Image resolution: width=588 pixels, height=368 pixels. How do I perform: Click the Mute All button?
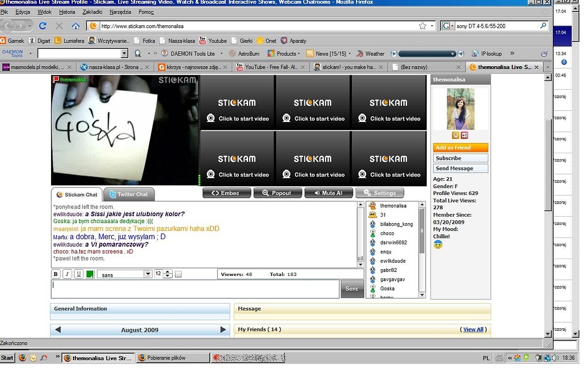coord(329,193)
